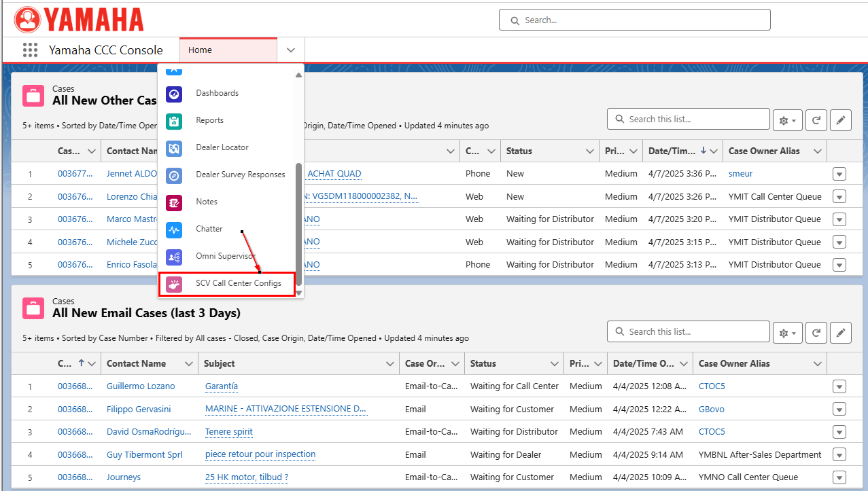
Task: Search the All New Other Cases list
Action: [688, 119]
